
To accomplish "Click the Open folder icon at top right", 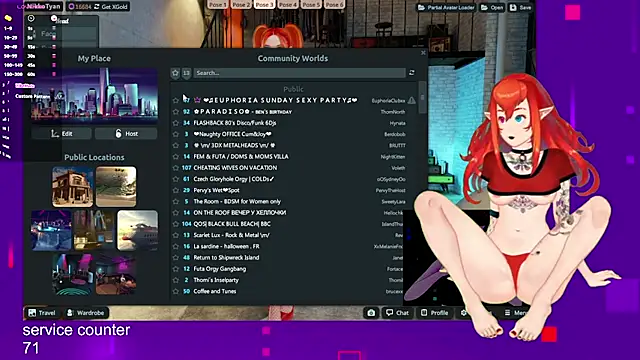I will pyautogui.click(x=484, y=7).
